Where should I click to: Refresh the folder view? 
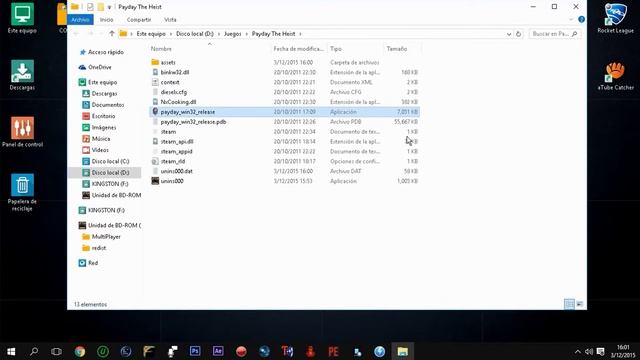click(x=518, y=34)
